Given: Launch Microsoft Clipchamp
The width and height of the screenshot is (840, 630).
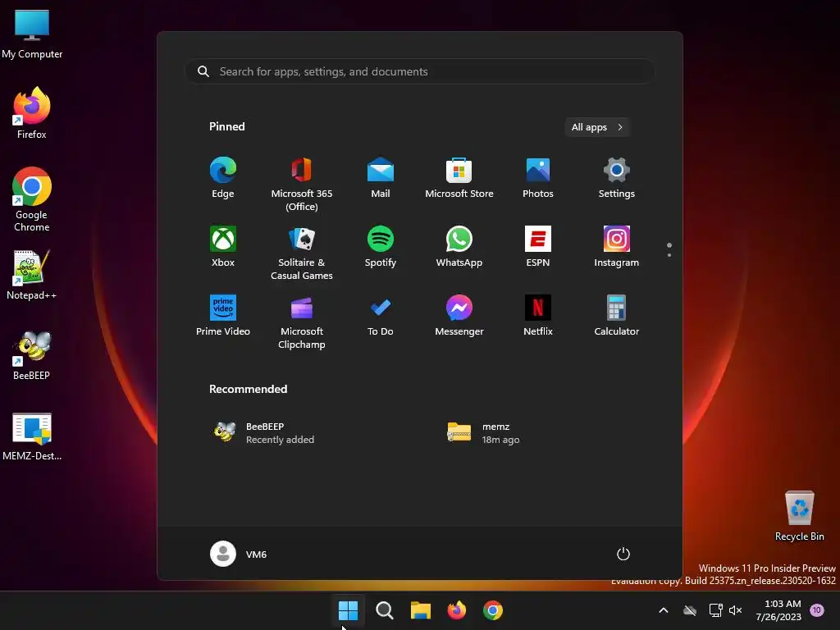Looking at the screenshot, I should click(302, 322).
